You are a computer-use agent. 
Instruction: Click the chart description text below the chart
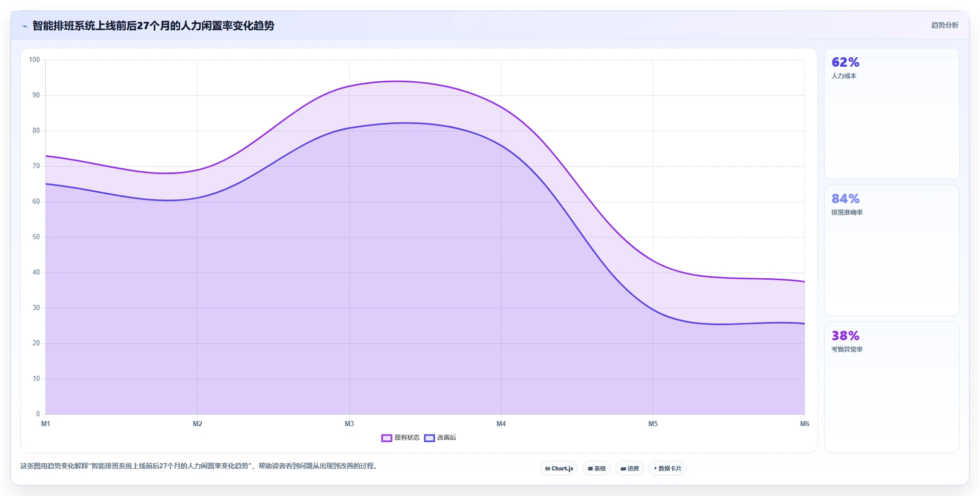point(199,466)
